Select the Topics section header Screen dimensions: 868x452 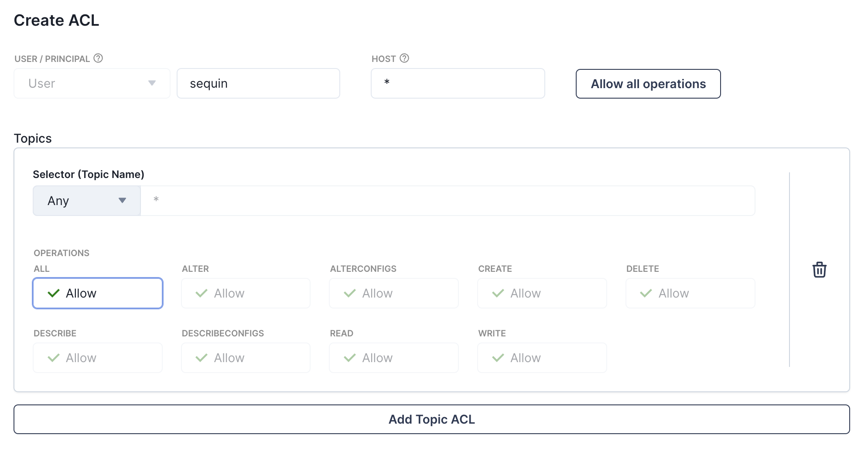tap(33, 138)
